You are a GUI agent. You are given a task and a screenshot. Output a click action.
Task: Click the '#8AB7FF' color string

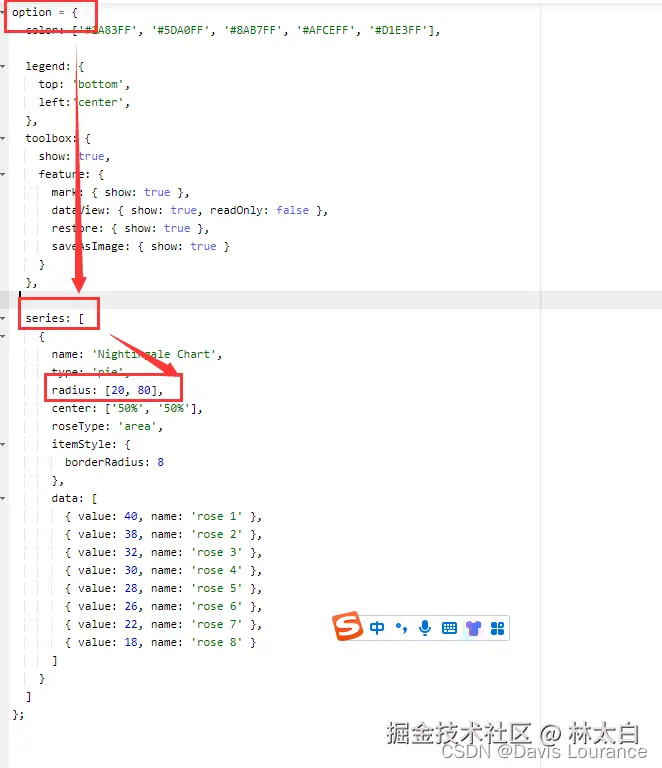click(x=256, y=30)
